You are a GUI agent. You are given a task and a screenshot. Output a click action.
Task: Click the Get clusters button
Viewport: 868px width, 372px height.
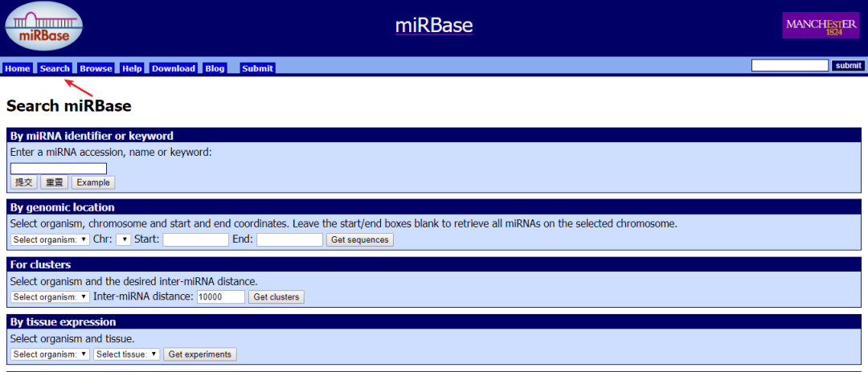tap(276, 297)
